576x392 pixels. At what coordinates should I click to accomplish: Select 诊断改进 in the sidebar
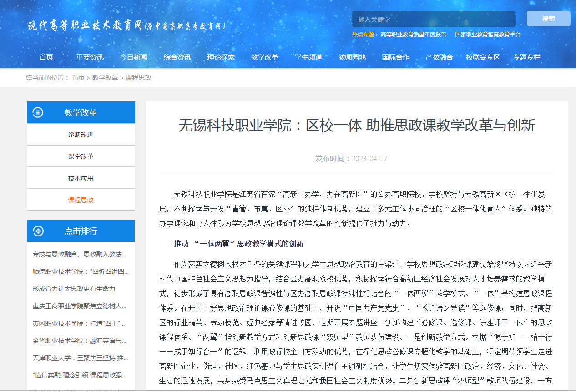pos(81,135)
